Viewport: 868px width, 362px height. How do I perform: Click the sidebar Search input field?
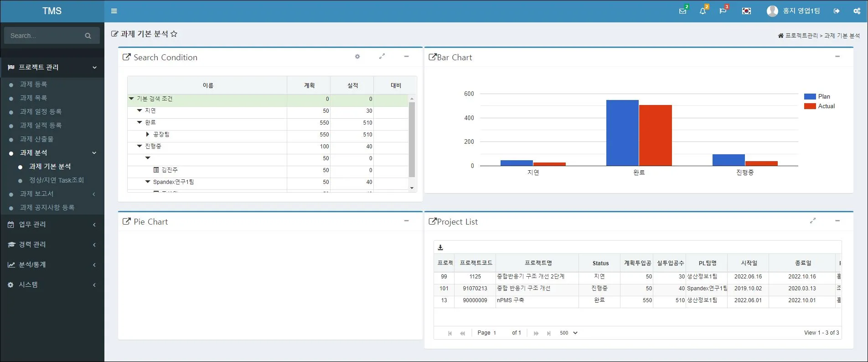pyautogui.click(x=46, y=36)
